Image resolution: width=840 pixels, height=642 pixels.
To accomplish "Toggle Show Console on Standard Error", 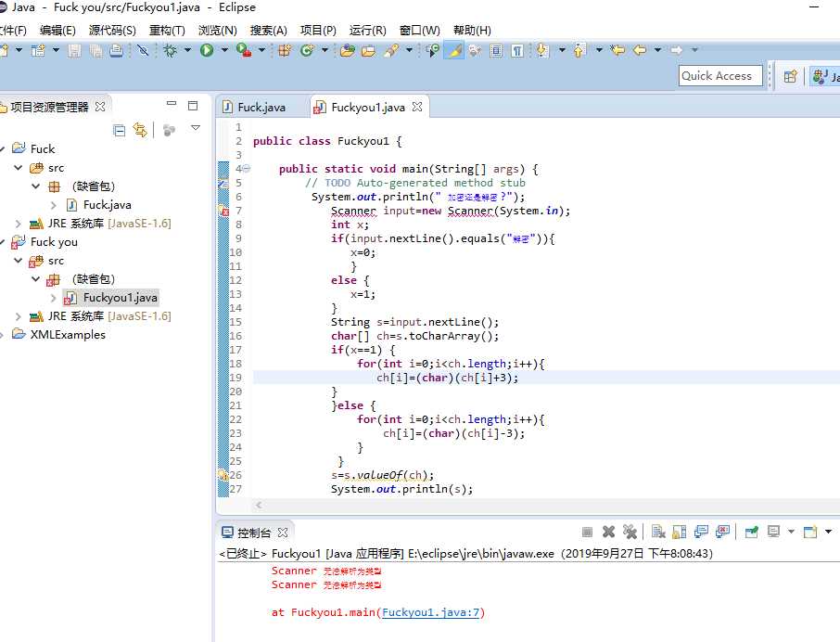I will point(722,533).
